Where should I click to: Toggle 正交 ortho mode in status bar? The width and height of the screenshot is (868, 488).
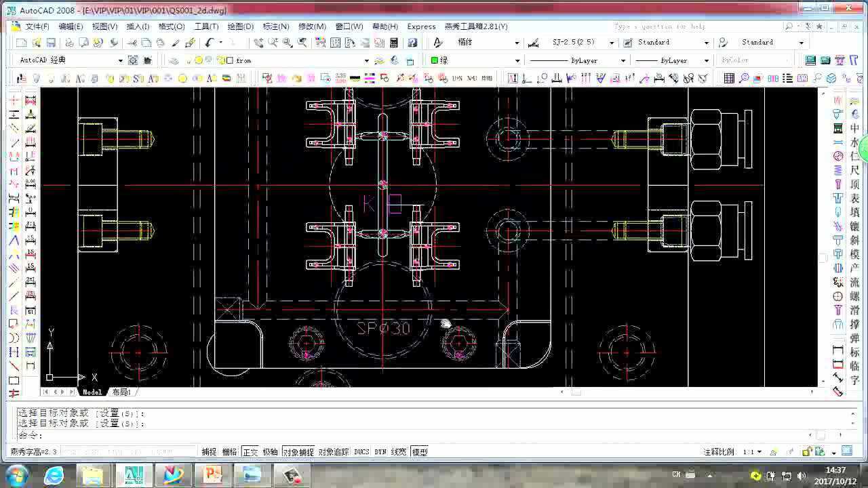(250, 452)
